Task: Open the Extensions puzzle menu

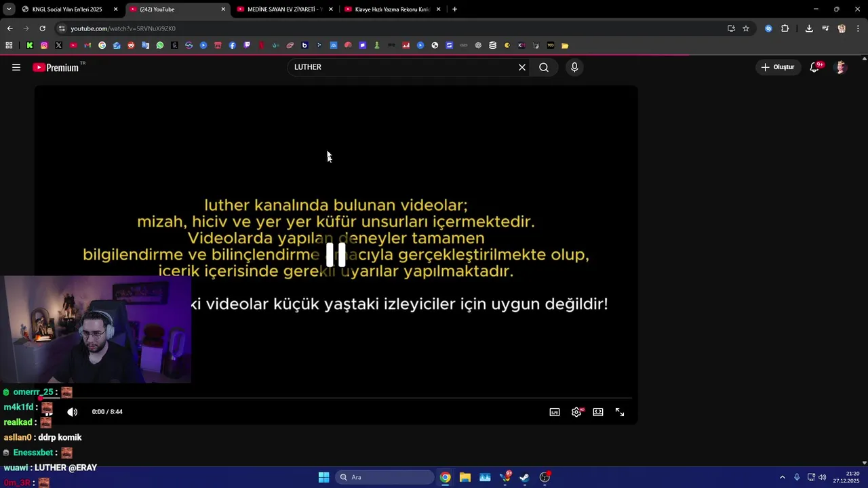Action: [x=785, y=28]
